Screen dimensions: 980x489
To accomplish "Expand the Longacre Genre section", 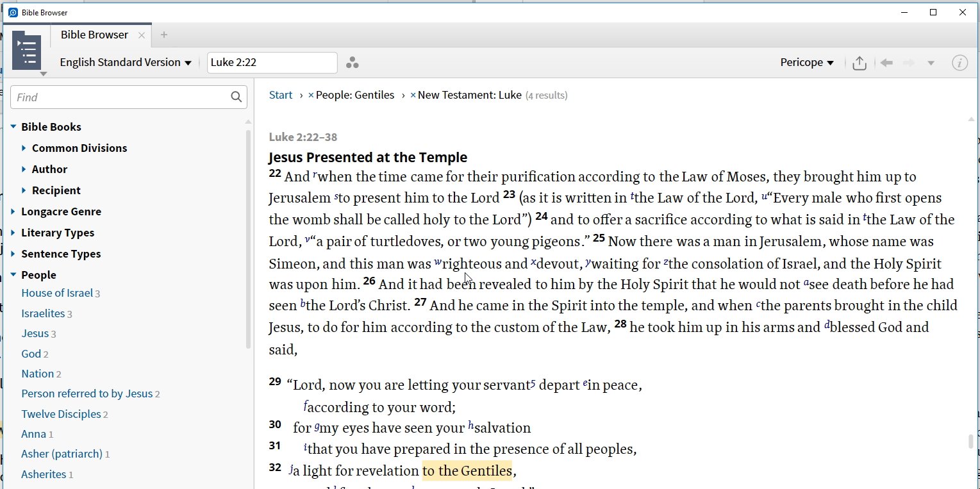I will 13,211.
